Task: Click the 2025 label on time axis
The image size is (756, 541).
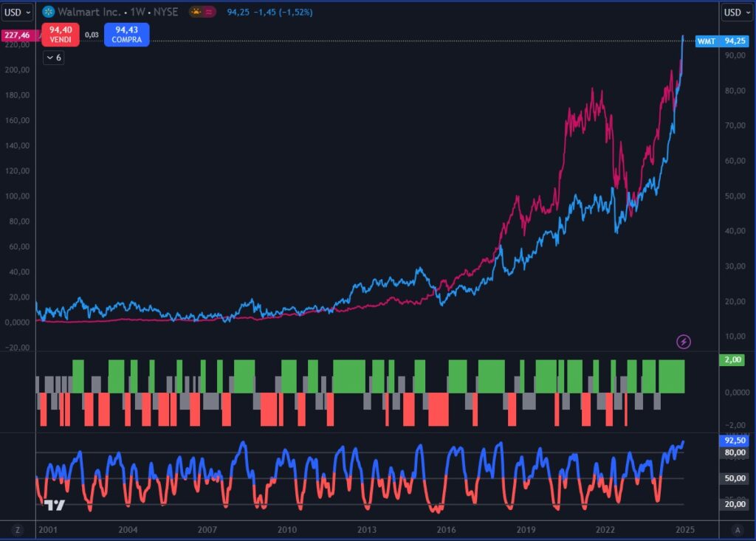Action: click(x=684, y=530)
